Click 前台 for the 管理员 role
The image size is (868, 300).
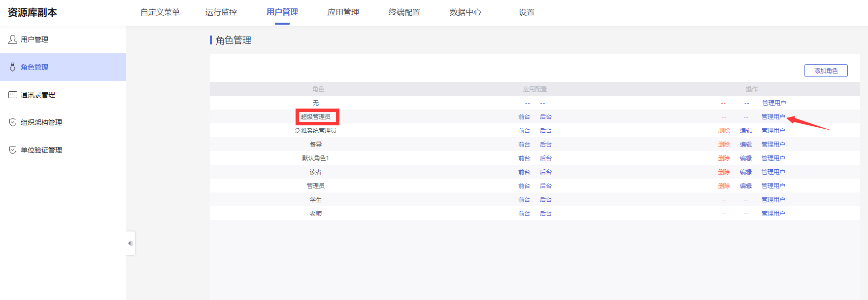click(x=524, y=186)
